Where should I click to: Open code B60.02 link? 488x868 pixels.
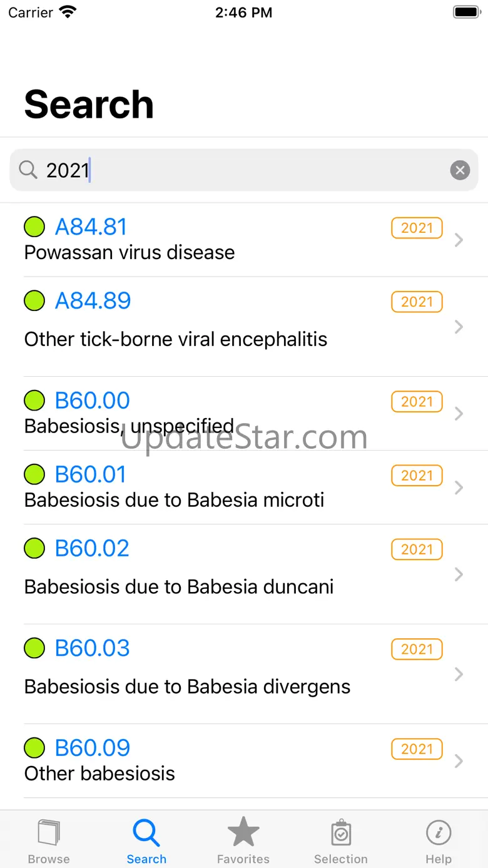(x=92, y=548)
